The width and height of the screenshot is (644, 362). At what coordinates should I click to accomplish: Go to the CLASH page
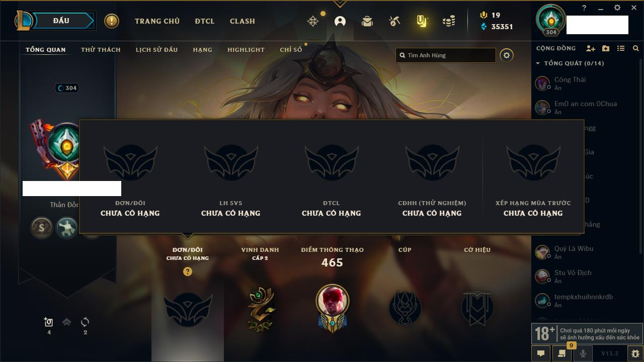coord(243,21)
